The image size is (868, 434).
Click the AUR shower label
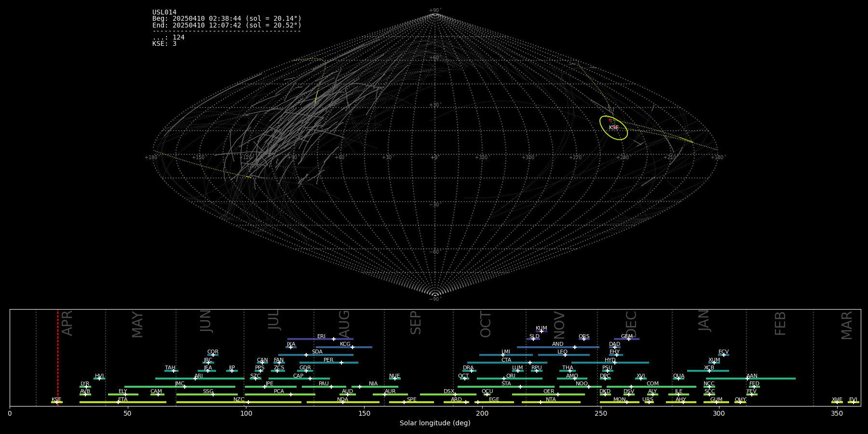click(x=390, y=392)
